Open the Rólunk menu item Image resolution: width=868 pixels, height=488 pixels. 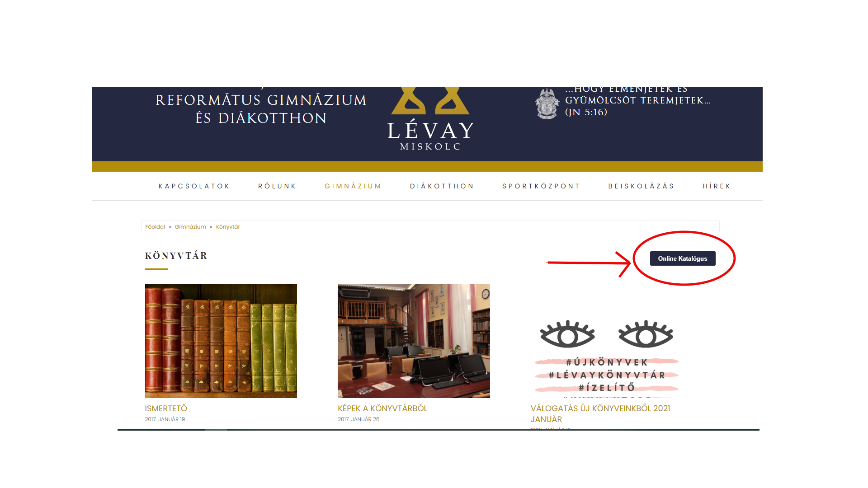point(277,186)
